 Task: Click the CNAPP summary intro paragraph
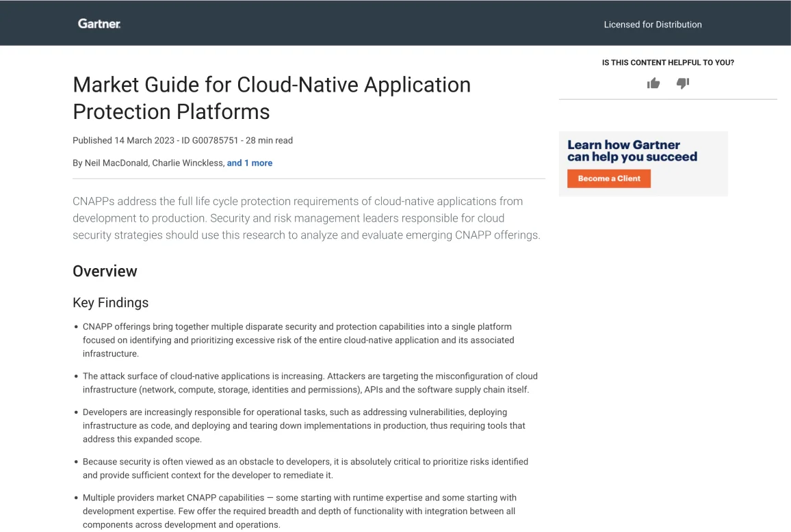pos(306,218)
